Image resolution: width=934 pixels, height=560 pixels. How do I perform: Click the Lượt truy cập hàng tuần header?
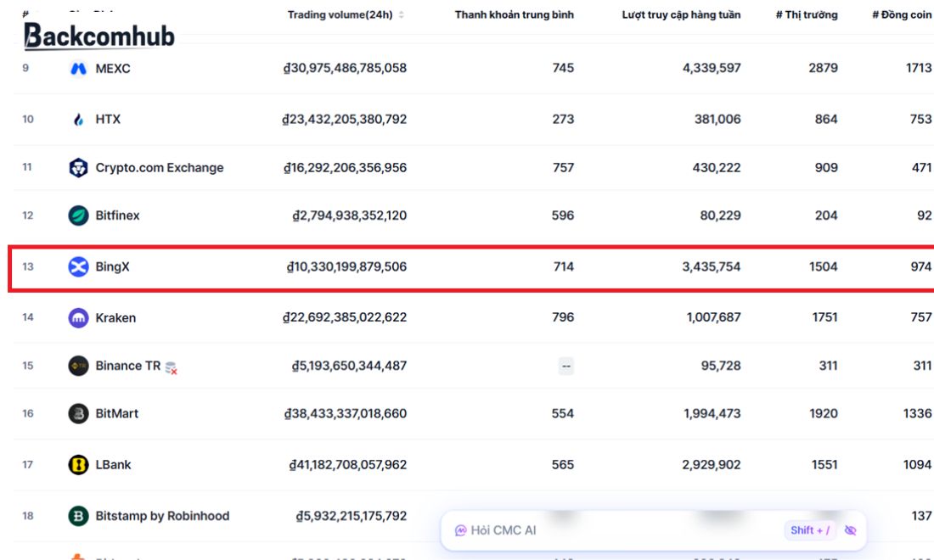coord(682,15)
